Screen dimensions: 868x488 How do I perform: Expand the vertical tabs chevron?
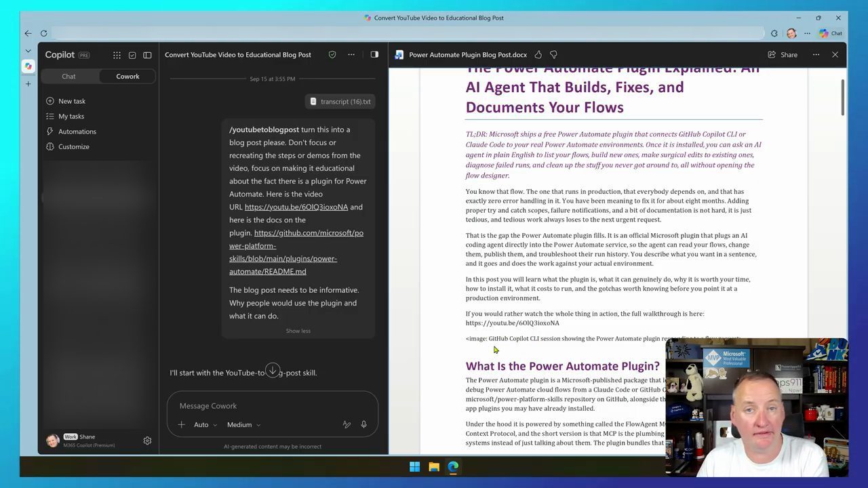coord(28,51)
